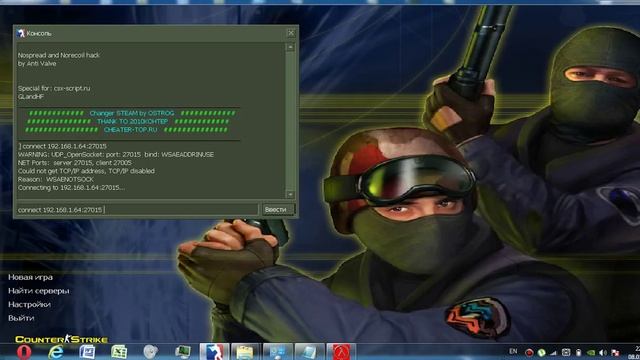Launch Internet Explorer from the taskbar
The height and width of the screenshot is (360, 640).
point(56,352)
